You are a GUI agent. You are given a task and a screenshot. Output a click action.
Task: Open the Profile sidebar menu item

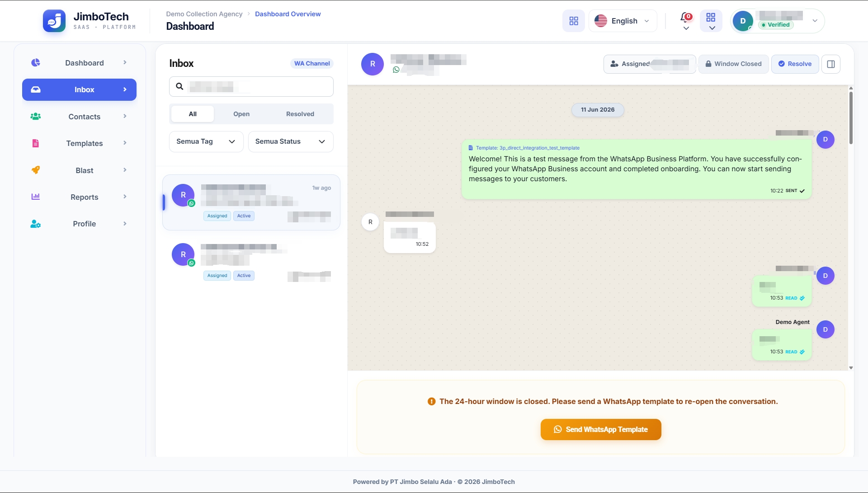tap(79, 224)
